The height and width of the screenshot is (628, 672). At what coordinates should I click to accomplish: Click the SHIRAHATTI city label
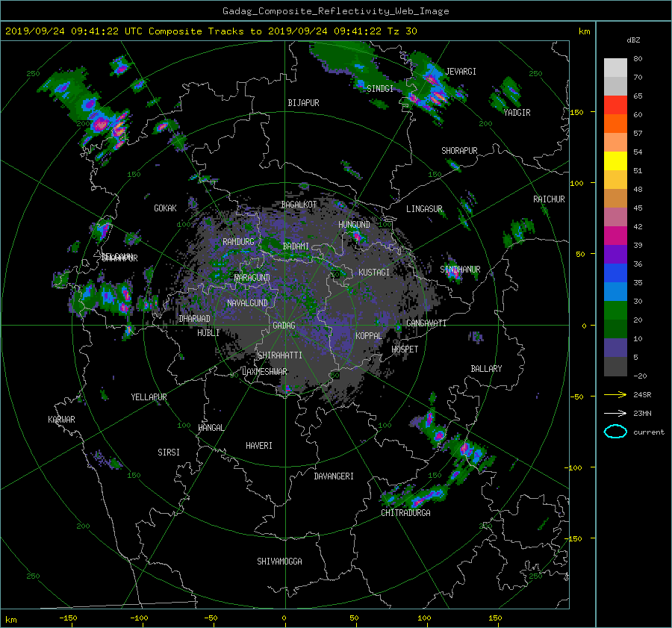pos(280,355)
